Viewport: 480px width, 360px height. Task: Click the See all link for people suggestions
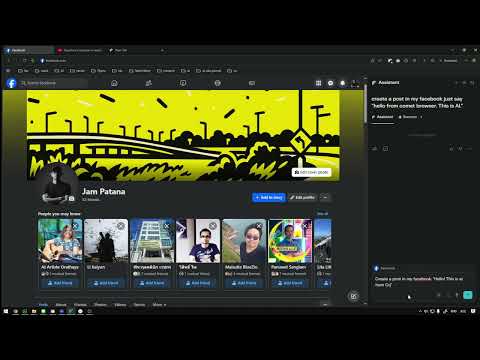pyautogui.click(x=322, y=214)
